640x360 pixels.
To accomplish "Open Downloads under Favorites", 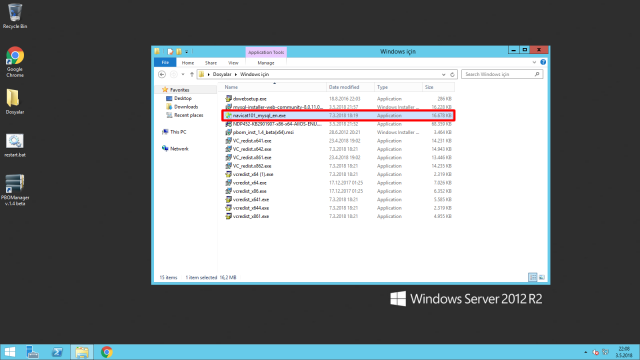I will [x=186, y=107].
